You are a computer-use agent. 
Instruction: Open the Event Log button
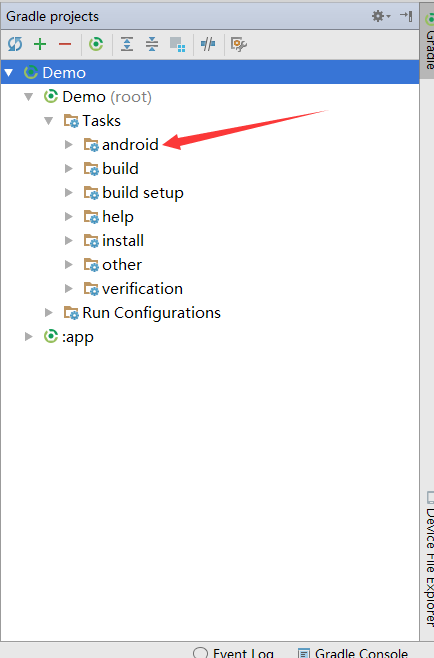pyautogui.click(x=233, y=653)
